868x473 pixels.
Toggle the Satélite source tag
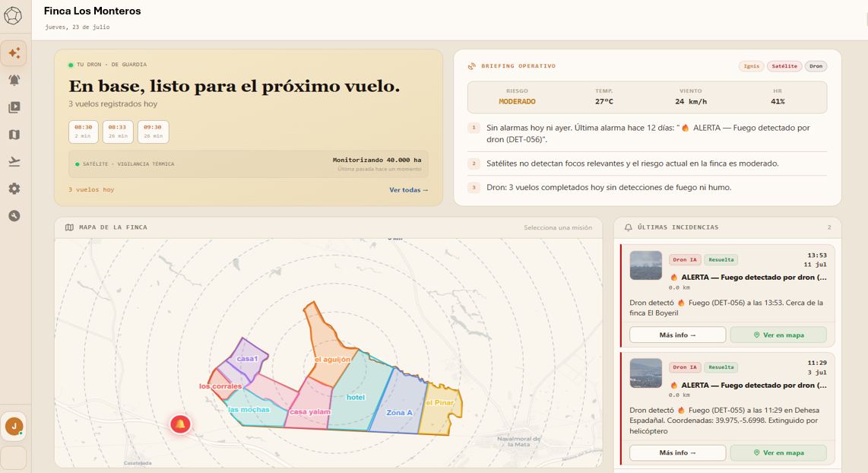784,66
